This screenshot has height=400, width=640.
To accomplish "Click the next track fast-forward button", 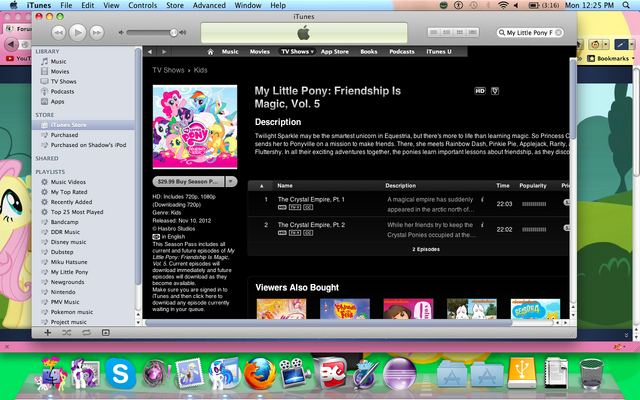I will point(97,33).
